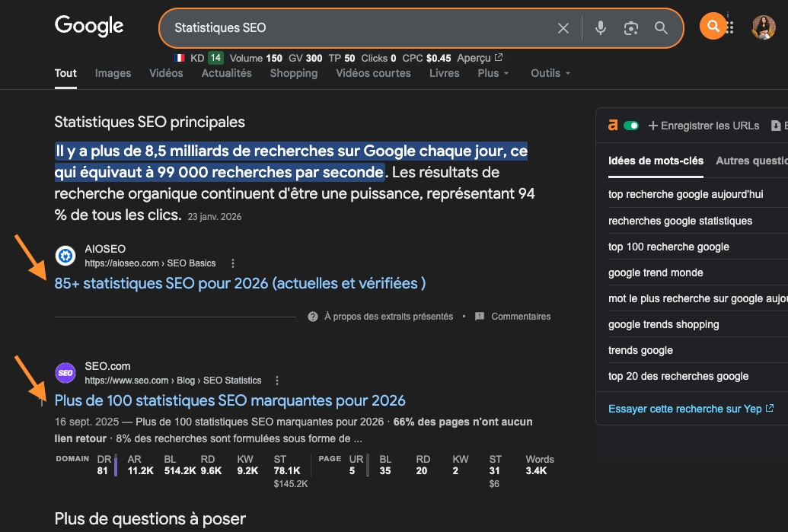Open the Autres questions tab

point(750,161)
